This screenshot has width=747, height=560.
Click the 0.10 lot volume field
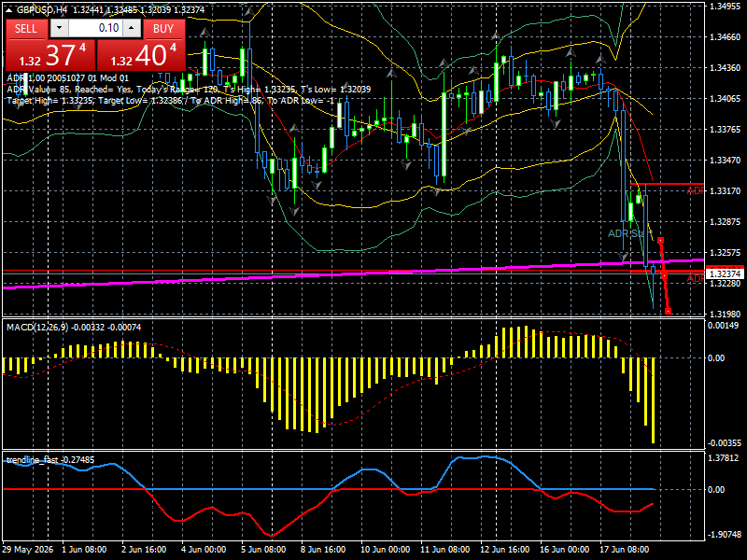click(x=95, y=28)
